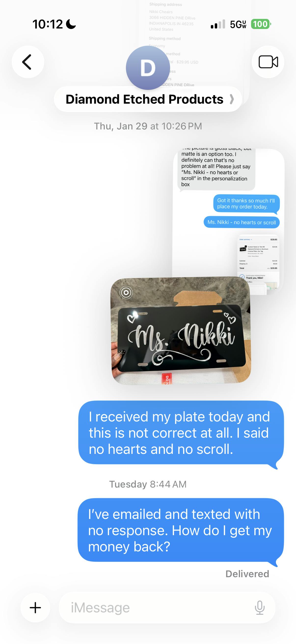Open the Ms. Nikki license plate photo

pyautogui.click(x=181, y=331)
